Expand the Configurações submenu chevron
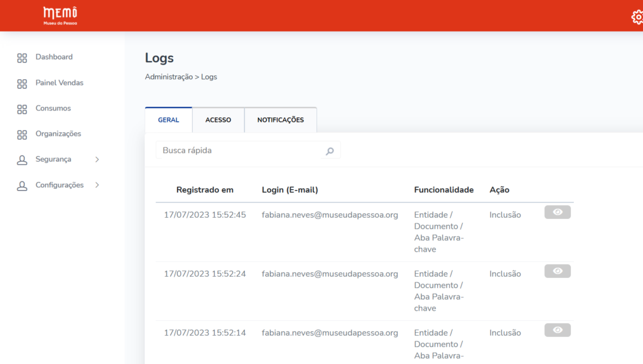This screenshot has width=643, height=364. tap(97, 185)
